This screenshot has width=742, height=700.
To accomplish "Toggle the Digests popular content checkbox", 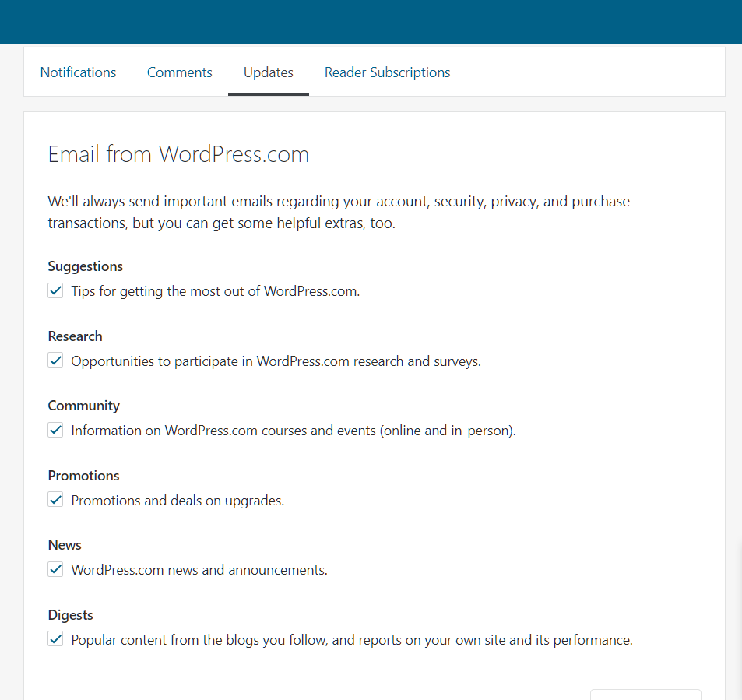I will pyautogui.click(x=55, y=639).
